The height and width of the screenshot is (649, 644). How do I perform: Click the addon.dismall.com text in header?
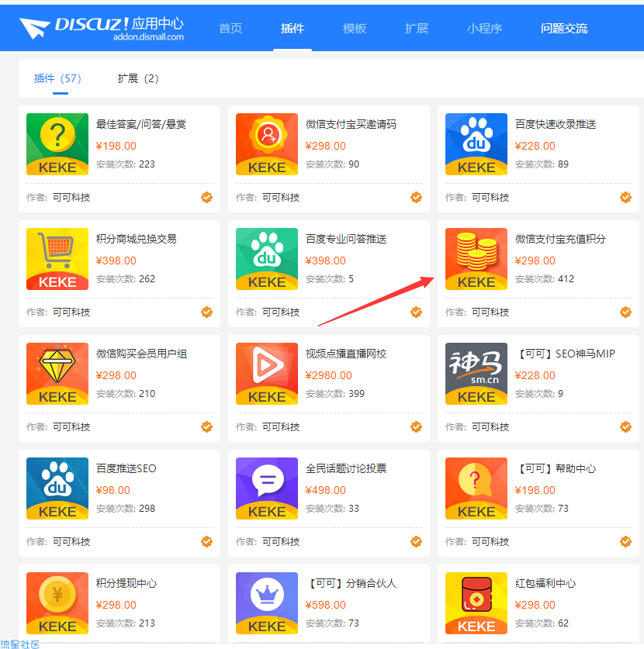coord(149,37)
